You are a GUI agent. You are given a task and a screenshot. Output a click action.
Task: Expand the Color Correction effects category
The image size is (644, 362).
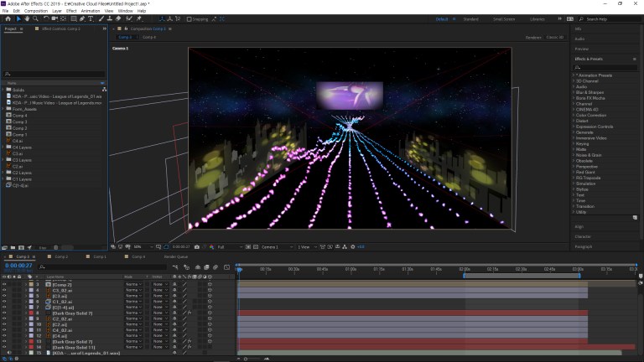point(594,115)
